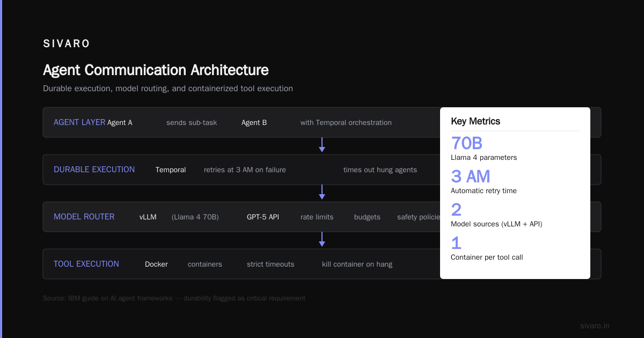Viewport: 644px width, 338px height.
Task: Click the DURABLE EXECUTION label
Action: pos(94,170)
